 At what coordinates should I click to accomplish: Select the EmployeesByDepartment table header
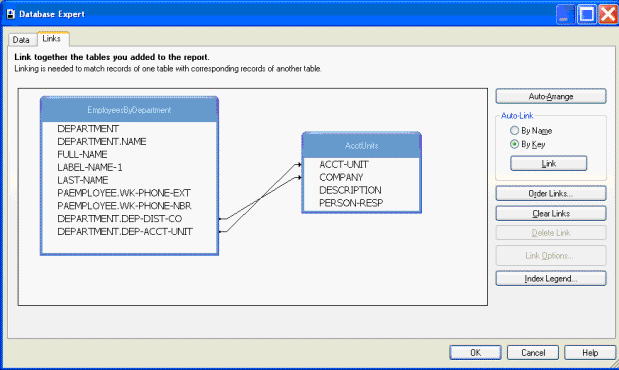(x=129, y=110)
